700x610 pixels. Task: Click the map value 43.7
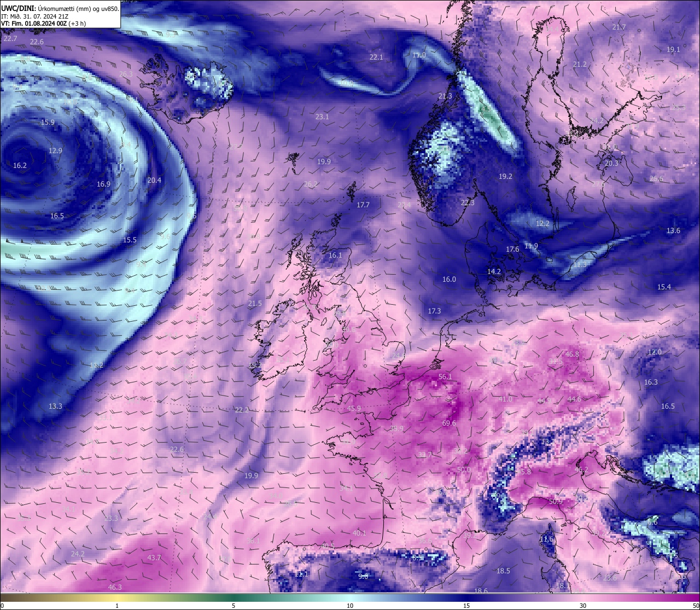[154, 557]
